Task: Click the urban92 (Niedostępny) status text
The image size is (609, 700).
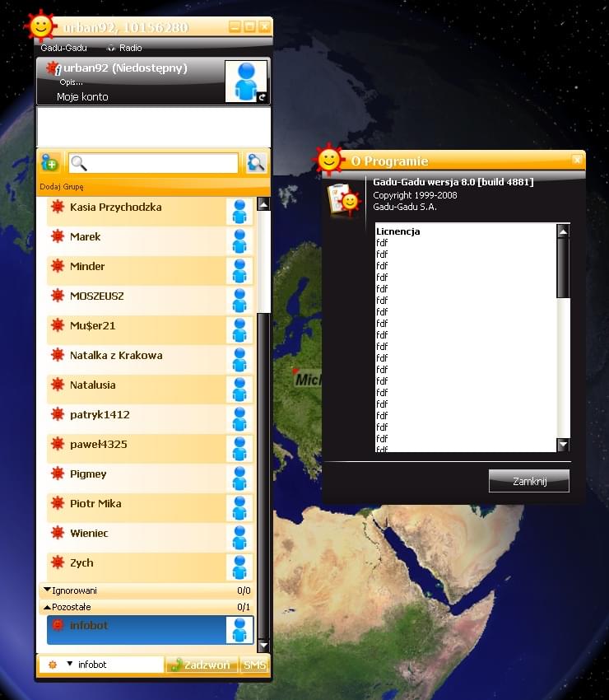Action: coord(125,68)
